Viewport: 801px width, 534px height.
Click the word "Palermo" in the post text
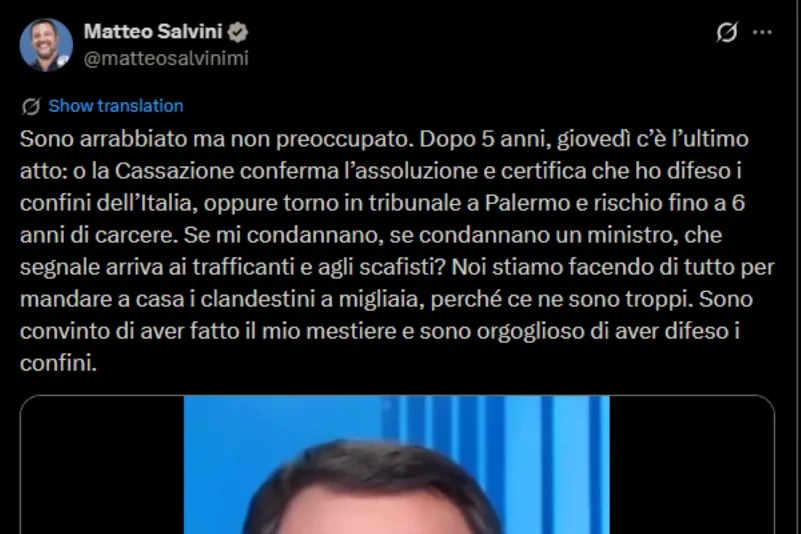(x=527, y=203)
